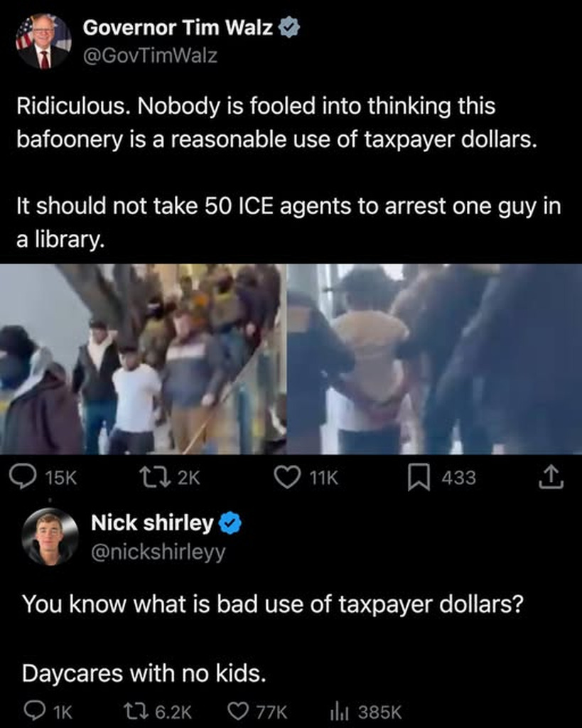Retweet Nick Shirley's reply
The image size is (582, 728).
136,711
